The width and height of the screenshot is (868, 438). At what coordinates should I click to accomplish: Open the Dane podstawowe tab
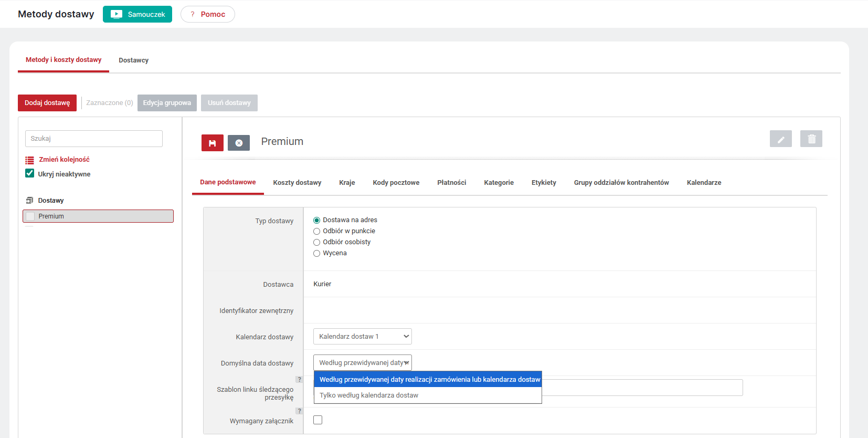click(228, 182)
